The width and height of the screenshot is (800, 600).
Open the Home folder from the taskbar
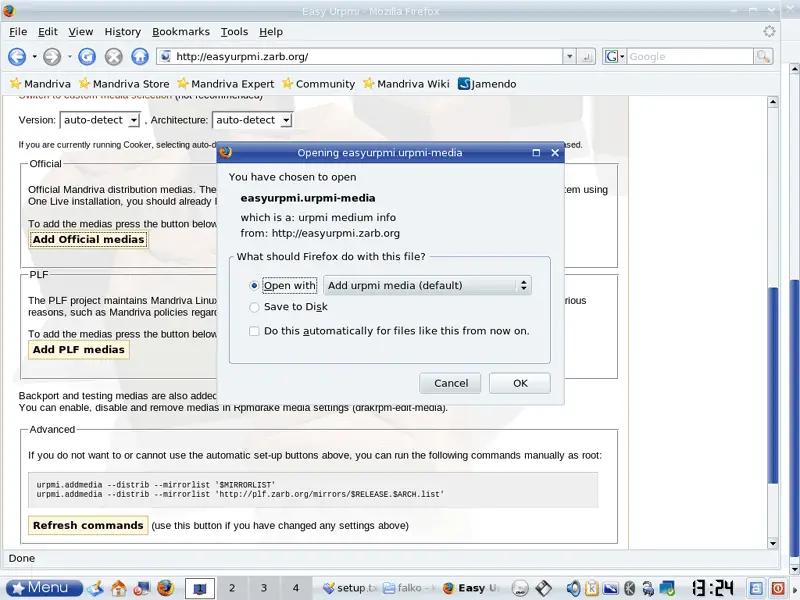point(118,588)
